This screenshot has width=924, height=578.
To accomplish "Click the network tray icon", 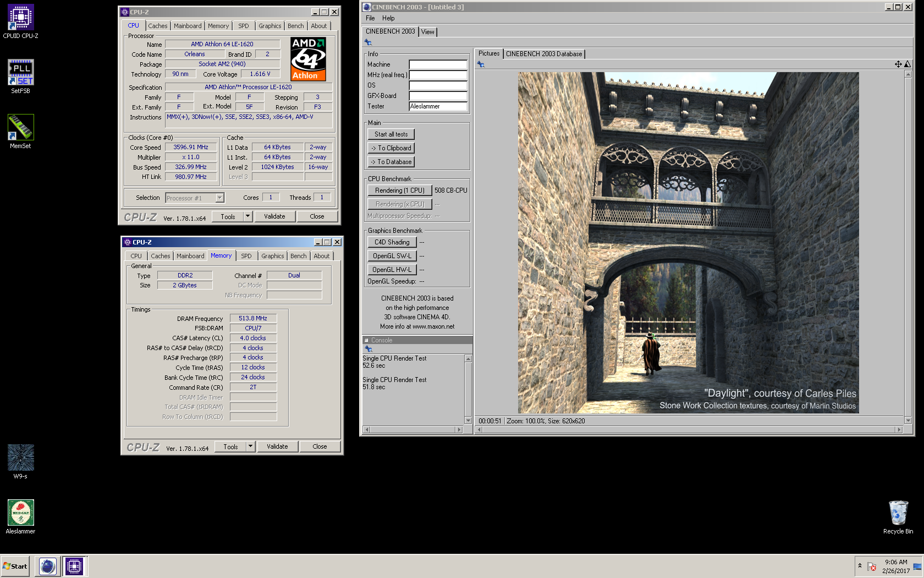I will click(917, 566).
